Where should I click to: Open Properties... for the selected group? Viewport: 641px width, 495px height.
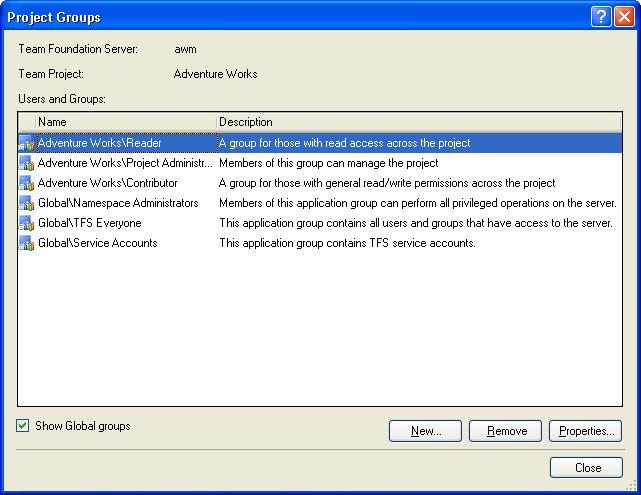(586, 431)
